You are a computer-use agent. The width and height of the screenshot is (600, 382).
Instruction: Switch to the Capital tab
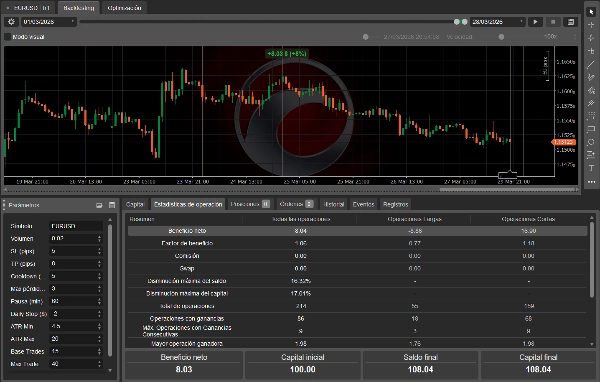coord(135,204)
